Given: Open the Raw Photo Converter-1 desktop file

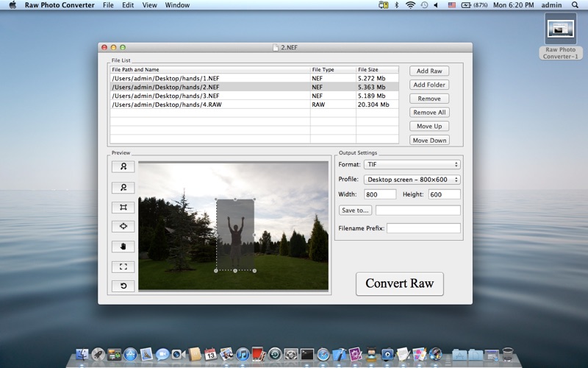Looking at the screenshot, I should point(561,36).
